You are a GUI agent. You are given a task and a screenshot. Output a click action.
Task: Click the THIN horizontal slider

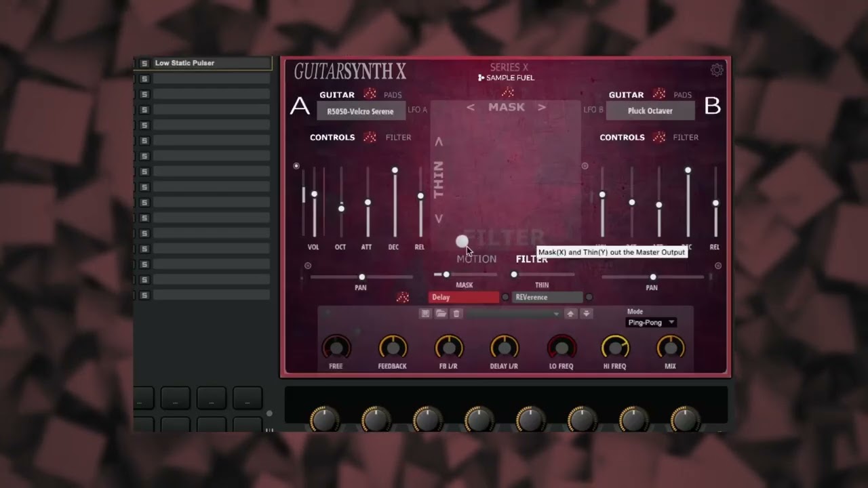[x=542, y=274]
